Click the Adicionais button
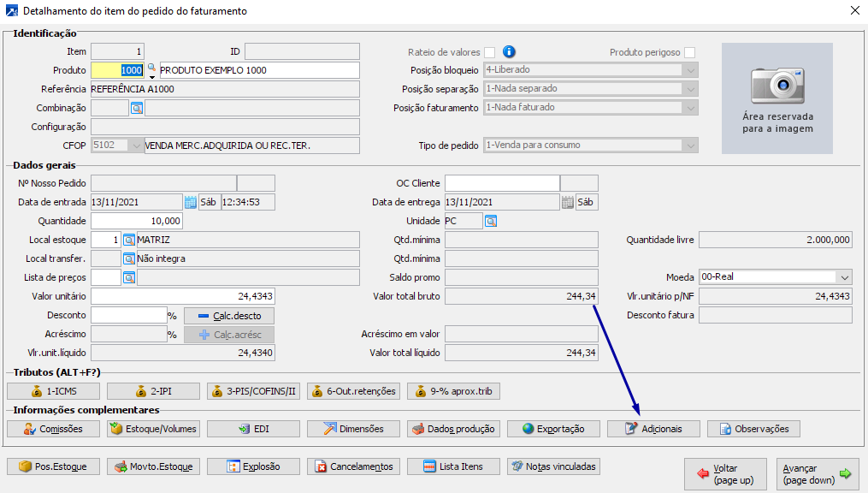The width and height of the screenshot is (868, 493). coord(654,429)
